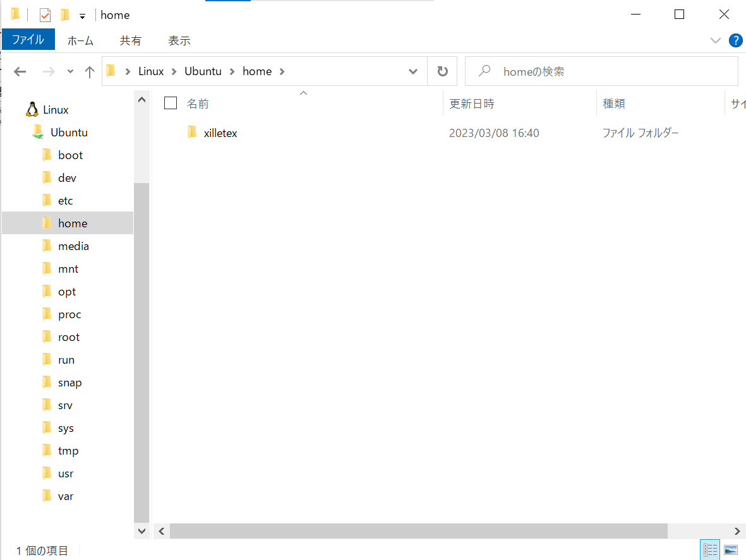Select the home folder in the tree
The height and width of the screenshot is (560, 746).
(68, 223)
